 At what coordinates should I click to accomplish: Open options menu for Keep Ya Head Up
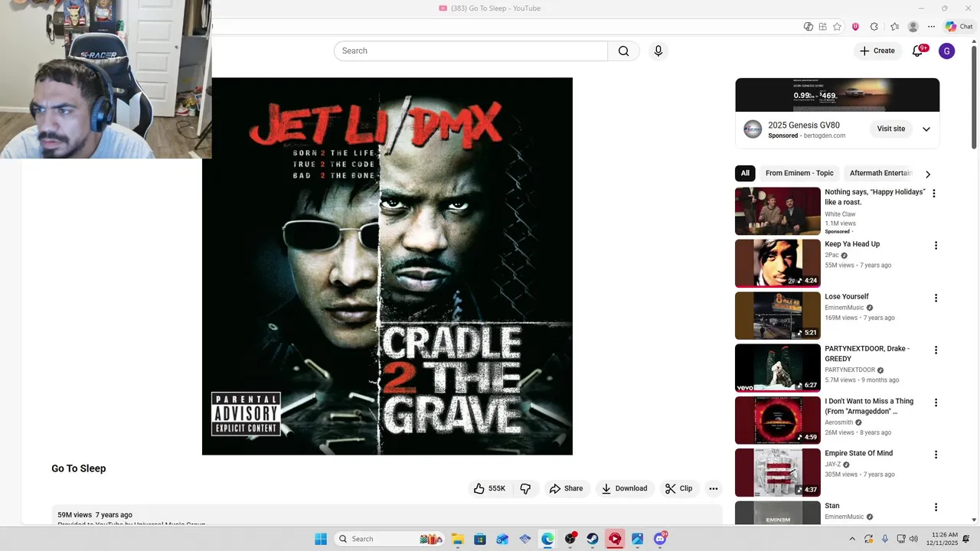(x=936, y=246)
